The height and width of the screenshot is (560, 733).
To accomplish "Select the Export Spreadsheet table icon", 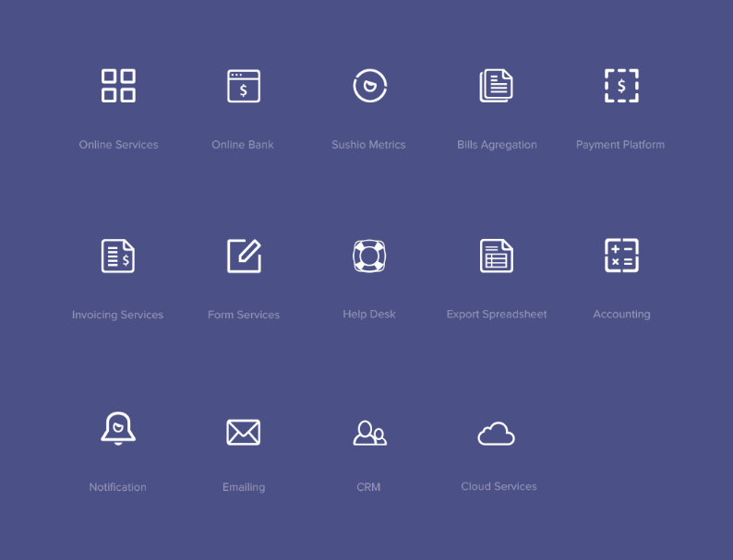I will pos(496,256).
